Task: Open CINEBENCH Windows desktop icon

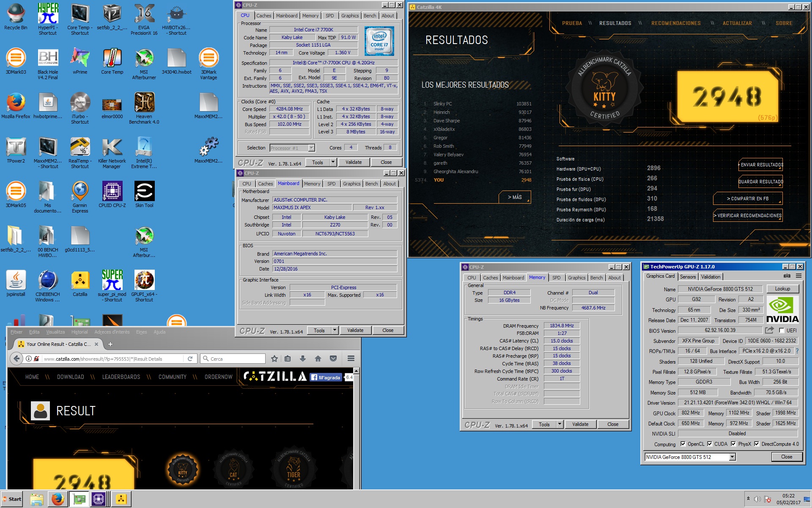Action: (48, 286)
